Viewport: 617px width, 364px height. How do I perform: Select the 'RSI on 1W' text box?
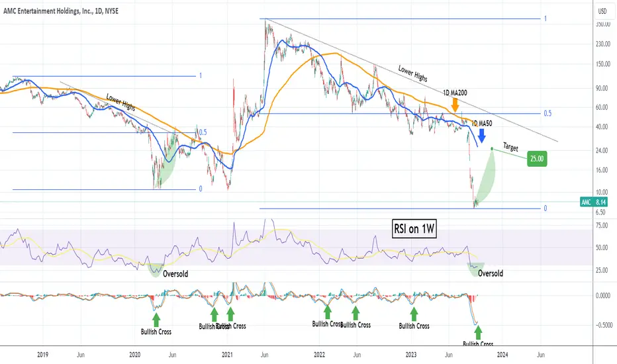pyautogui.click(x=414, y=228)
